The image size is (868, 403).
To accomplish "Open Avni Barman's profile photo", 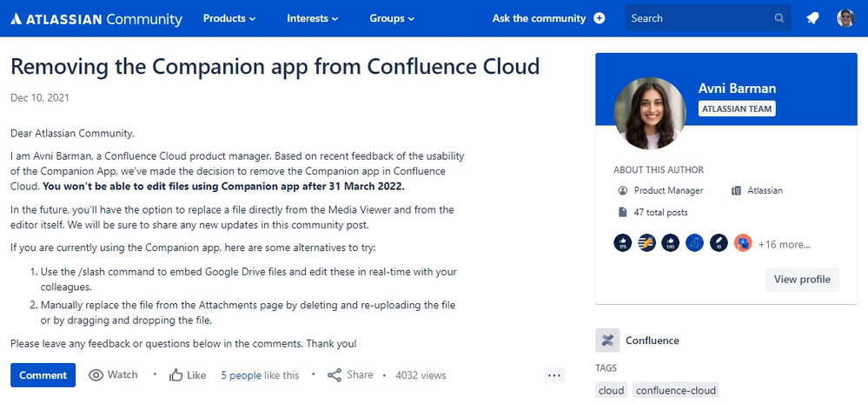I will (x=650, y=114).
